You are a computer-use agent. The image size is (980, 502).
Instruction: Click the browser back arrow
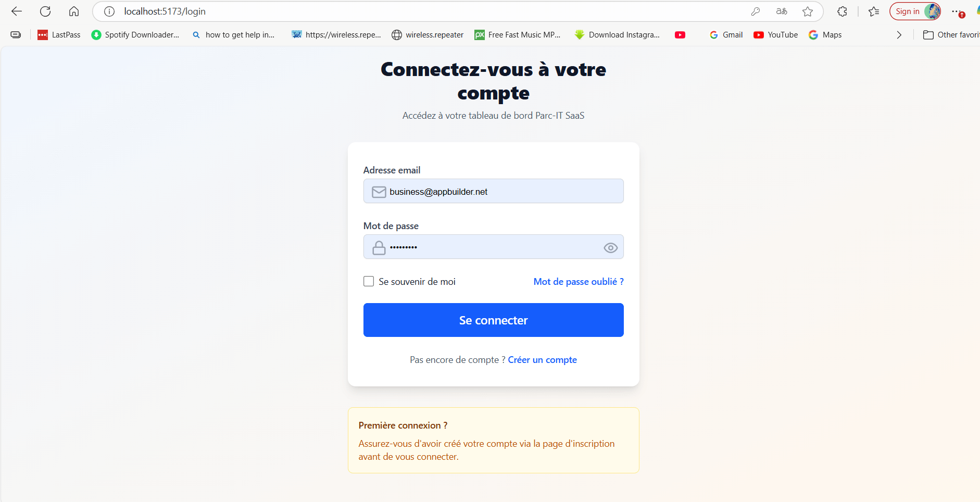tap(17, 11)
